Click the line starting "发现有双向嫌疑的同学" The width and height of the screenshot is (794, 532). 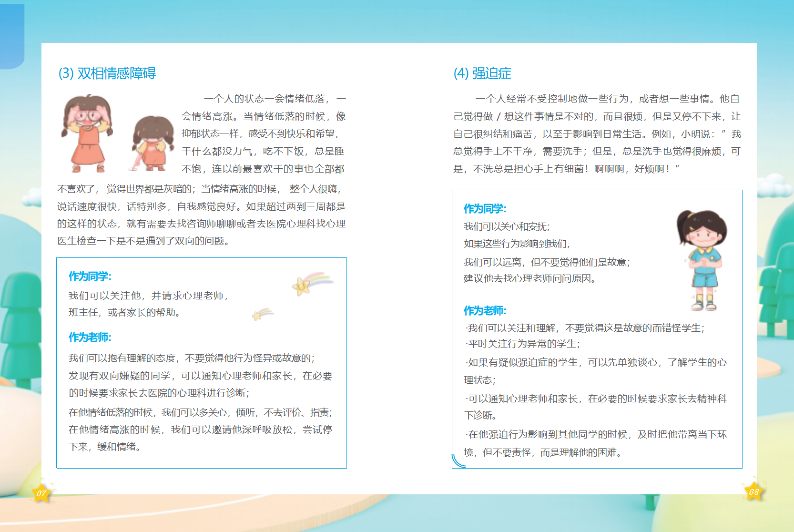pos(201,376)
